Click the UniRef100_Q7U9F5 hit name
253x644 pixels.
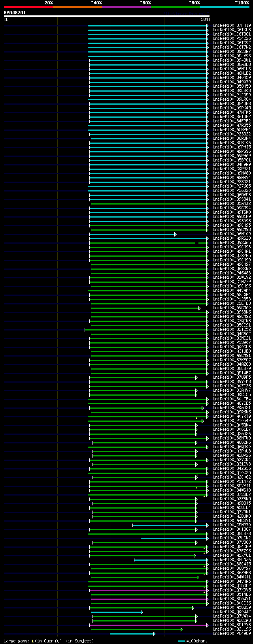(232, 377)
